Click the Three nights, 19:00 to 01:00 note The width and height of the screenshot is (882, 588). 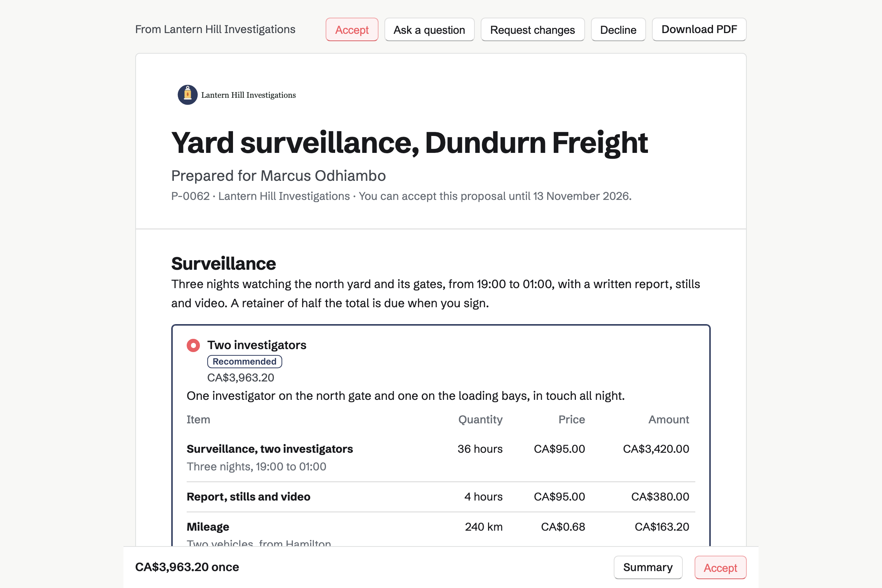pyautogui.click(x=257, y=466)
